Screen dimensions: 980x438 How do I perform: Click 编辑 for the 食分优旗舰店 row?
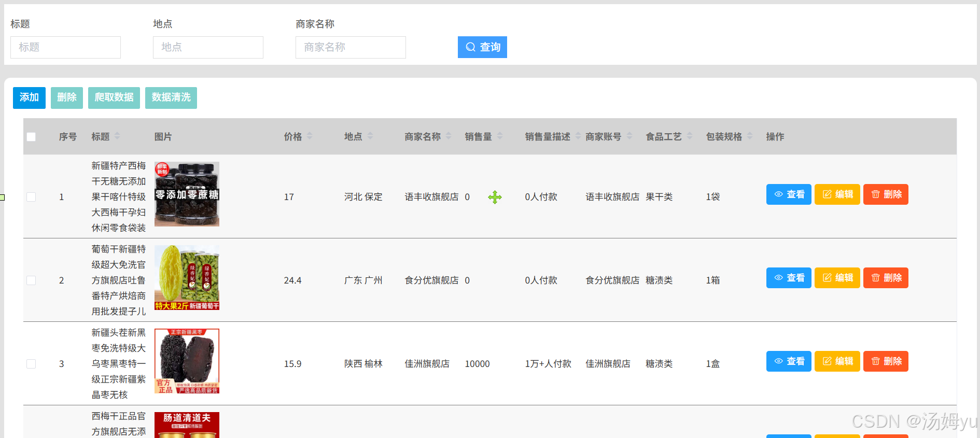tap(837, 278)
